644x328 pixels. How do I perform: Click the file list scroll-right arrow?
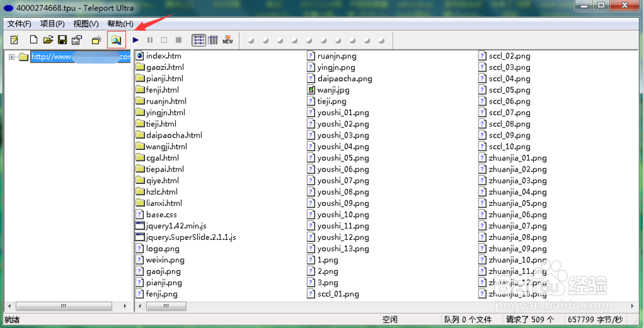point(633,306)
